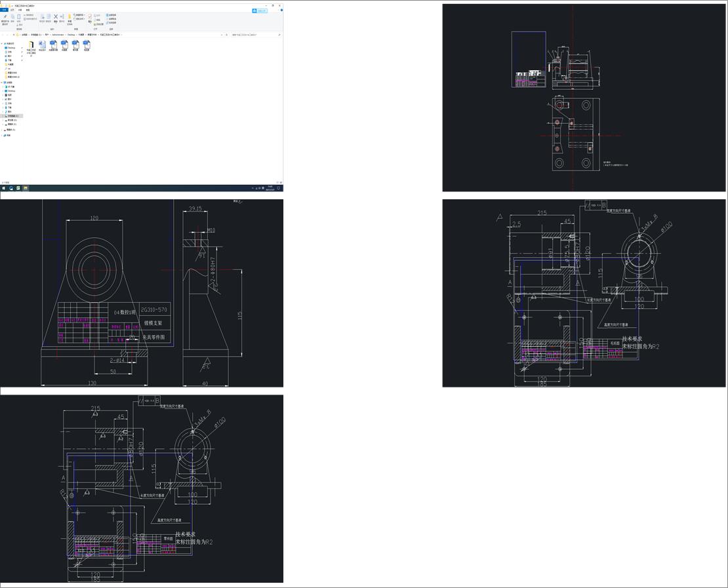Select 3D Objects under This PC
The height and width of the screenshot is (588, 728).
pos(11,87)
